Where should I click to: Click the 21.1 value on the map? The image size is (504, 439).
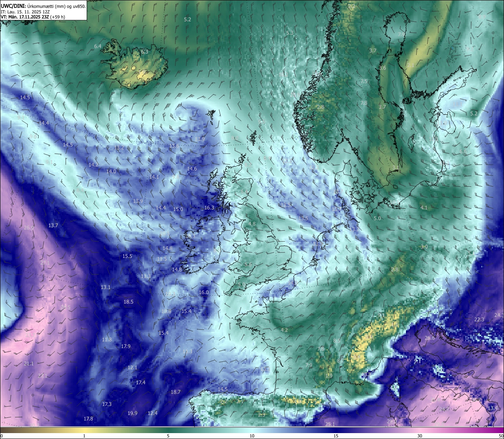[29, 364]
